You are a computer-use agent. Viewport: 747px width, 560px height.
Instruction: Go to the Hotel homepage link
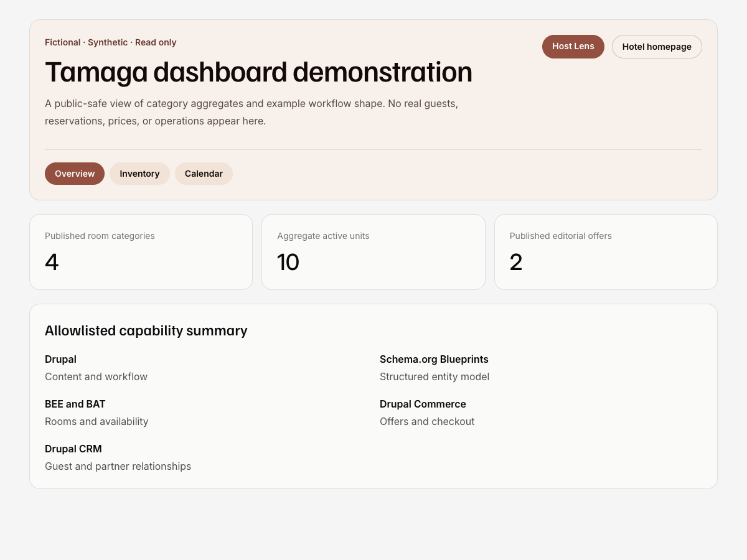point(657,47)
